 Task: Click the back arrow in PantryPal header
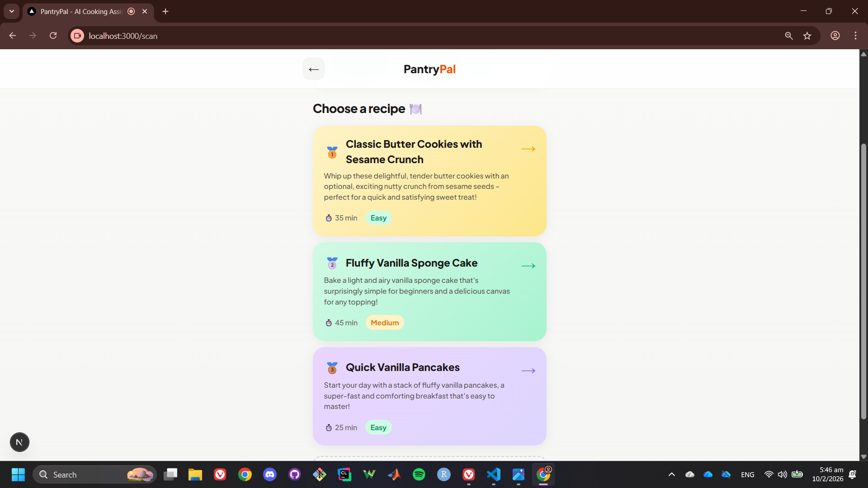point(314,69)
